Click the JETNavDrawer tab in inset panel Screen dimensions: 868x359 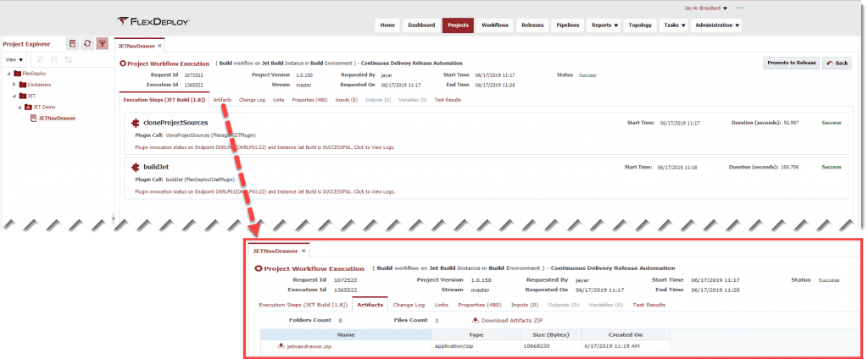(x=275, y=251)
